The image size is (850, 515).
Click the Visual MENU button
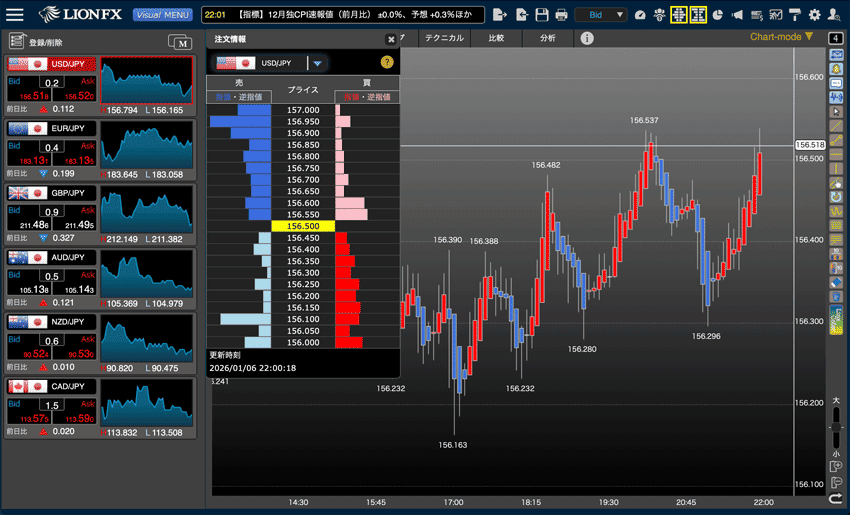[x=163, y=15]
